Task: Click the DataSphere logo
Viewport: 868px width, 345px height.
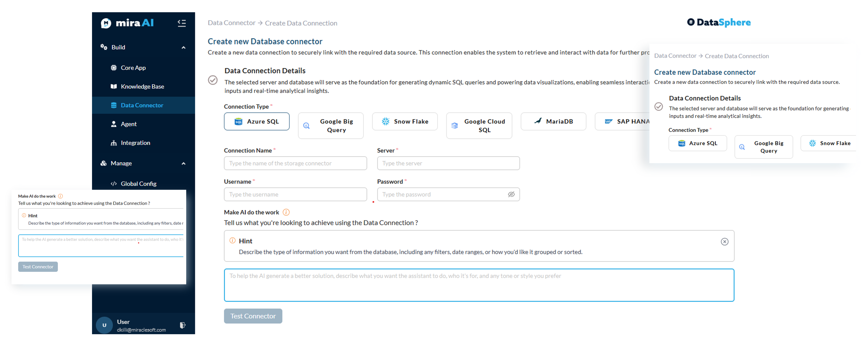Action: (719, 22)
